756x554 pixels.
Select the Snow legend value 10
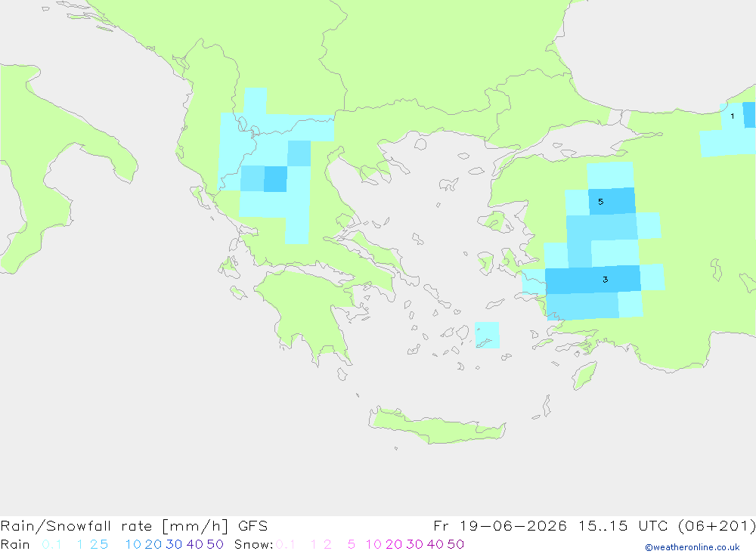[x=373, y=544]
